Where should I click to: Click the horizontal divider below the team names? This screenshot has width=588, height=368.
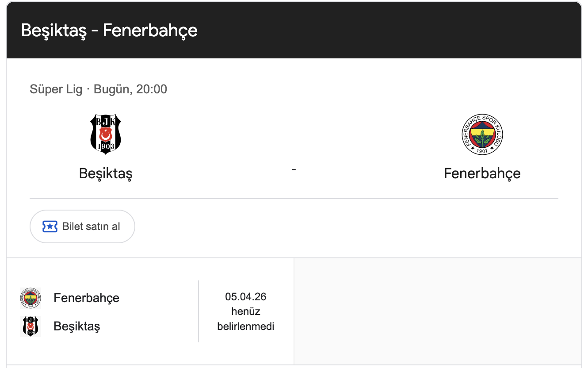pos(294,199)
